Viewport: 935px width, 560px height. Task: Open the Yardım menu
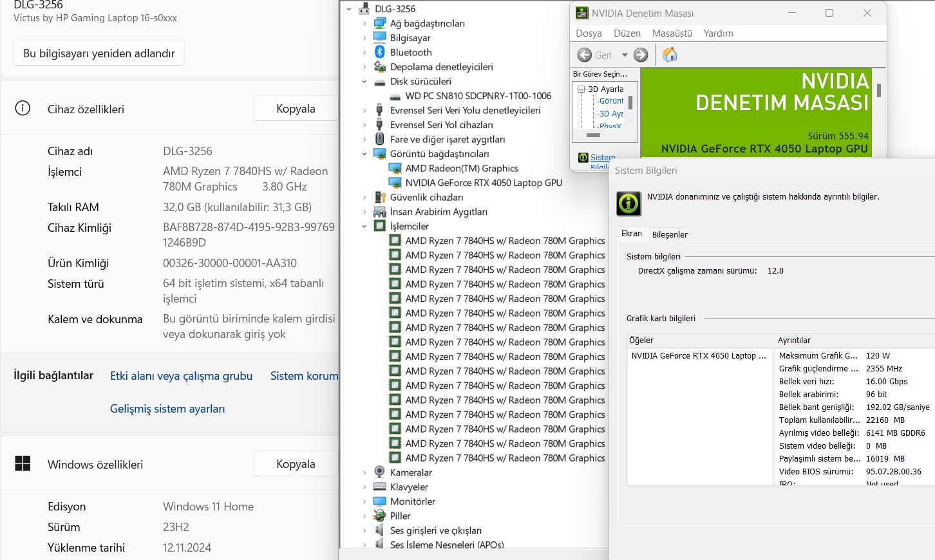tap(719, 33)
